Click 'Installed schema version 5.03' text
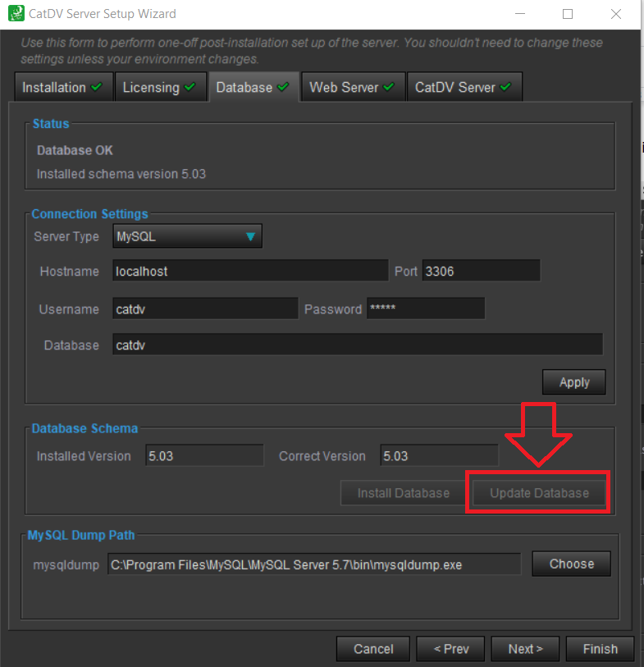This screenshot has width=644, height=667. pos(121,174)
